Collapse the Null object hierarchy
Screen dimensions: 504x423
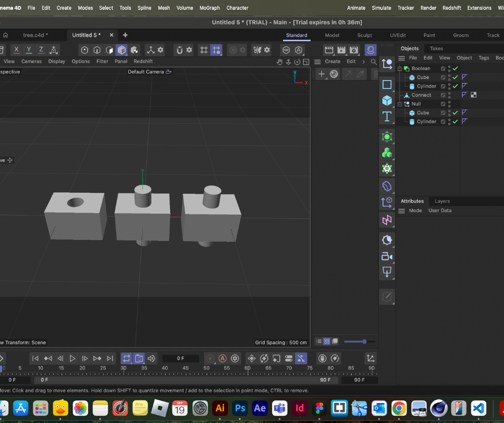(x=399, y=104)
